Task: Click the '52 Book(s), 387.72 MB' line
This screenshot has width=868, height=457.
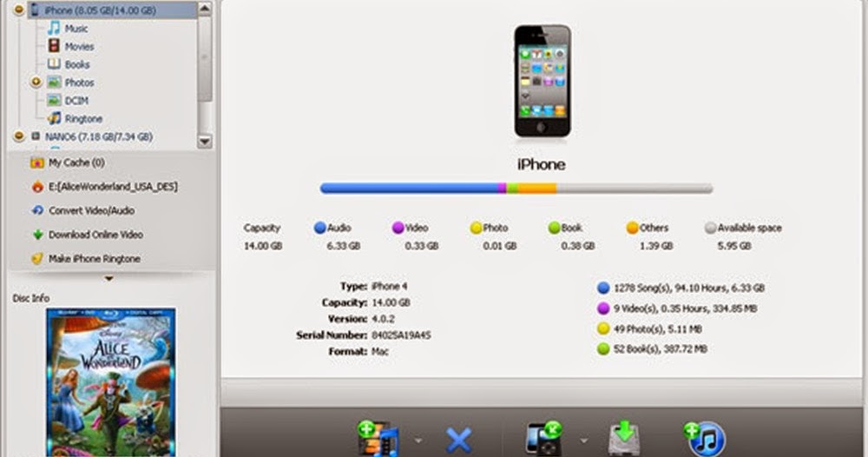Action: [661, 349]
